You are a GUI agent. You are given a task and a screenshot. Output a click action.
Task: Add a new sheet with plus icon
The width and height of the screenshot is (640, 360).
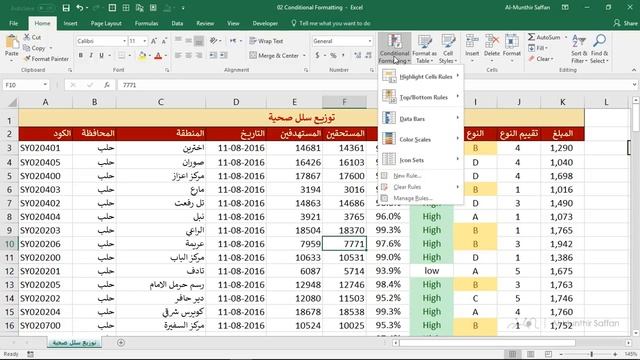[121, 343]
